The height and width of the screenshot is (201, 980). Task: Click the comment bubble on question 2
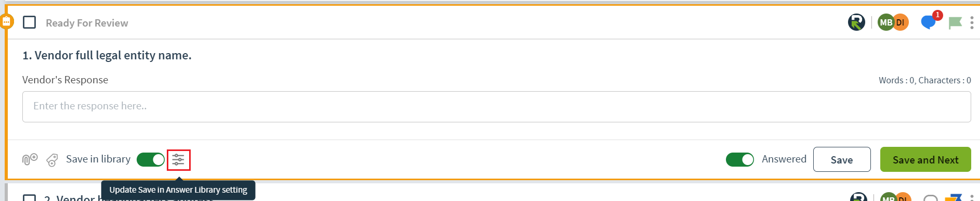pyautogui.click(x=930, y=198)
